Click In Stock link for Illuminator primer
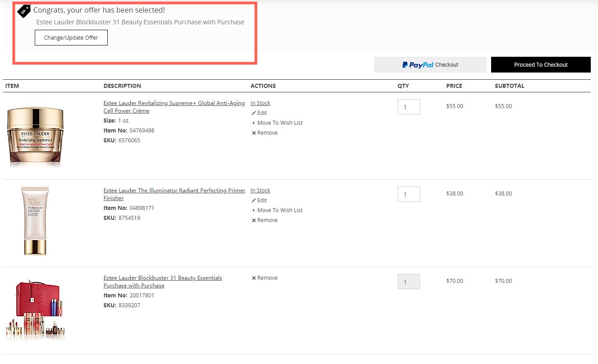598x364 pixels. point(260,191)
